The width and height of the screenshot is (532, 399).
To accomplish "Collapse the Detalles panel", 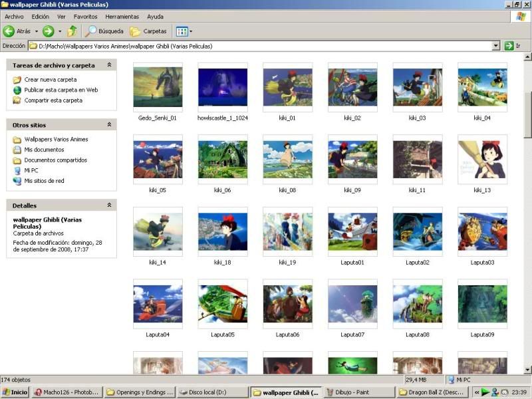I will coord(109,205).
